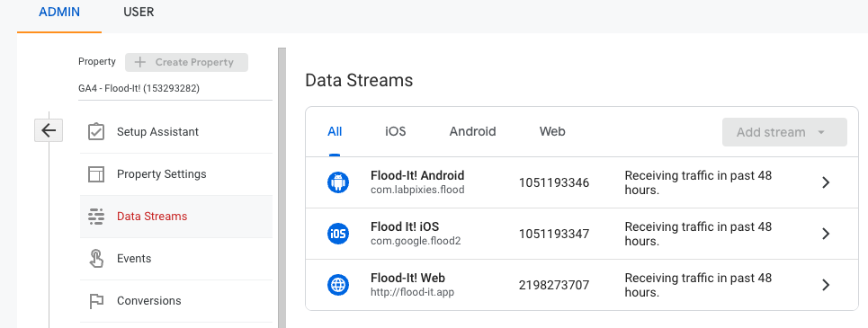Click the Flood-It! Web stream name
Image resolution: width=868 pixels, height=328 pixels.
tap(407, 278)
